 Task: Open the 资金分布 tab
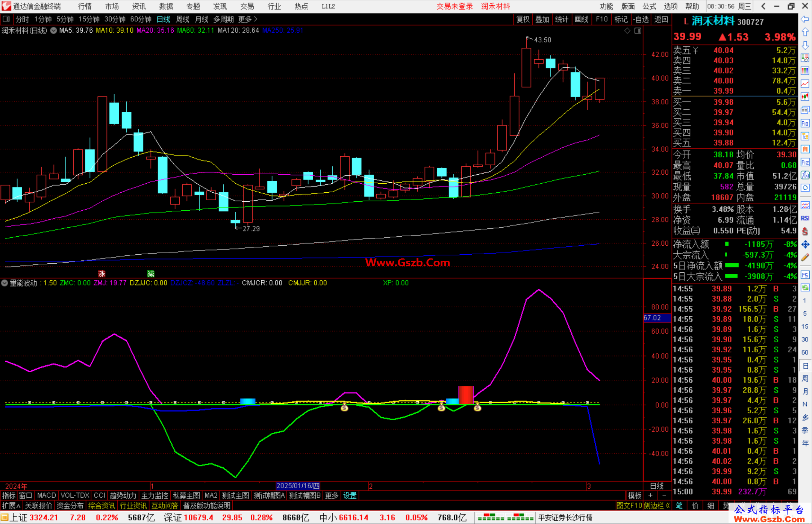click(x=70, y=506)
